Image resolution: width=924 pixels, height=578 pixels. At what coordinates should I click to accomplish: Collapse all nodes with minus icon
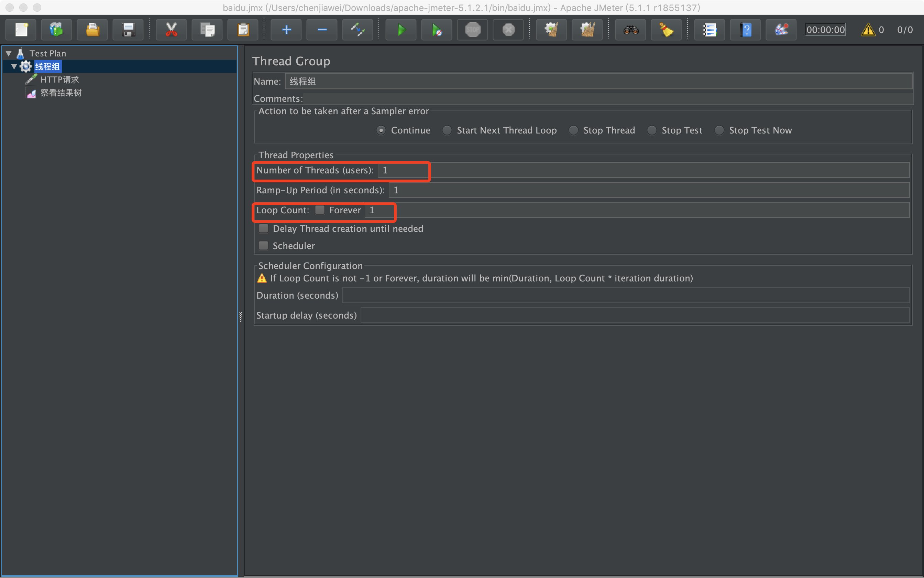pos(322,30)
